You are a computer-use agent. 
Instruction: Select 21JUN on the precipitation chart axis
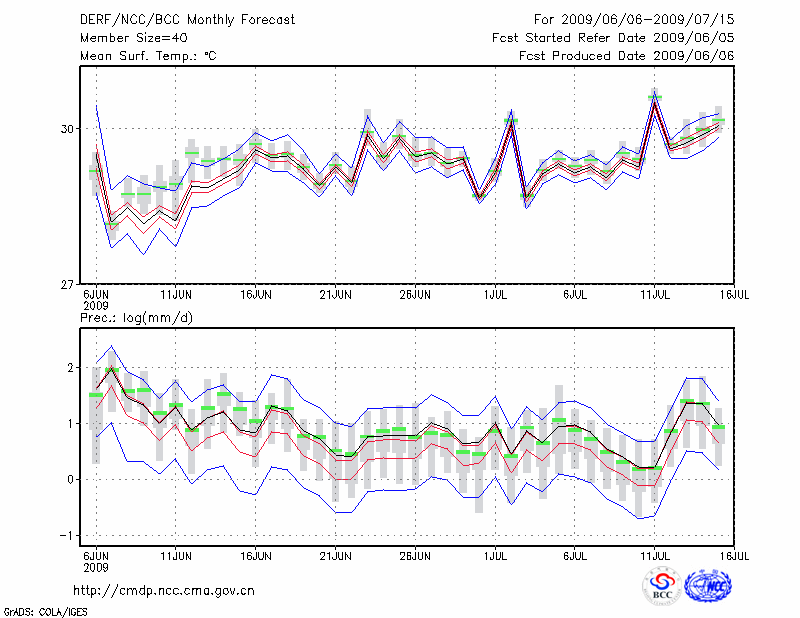335,556
